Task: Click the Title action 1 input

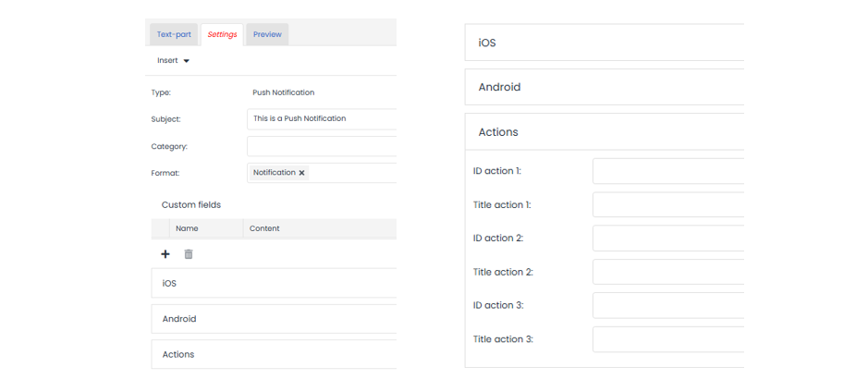Action: coord(667,205)
